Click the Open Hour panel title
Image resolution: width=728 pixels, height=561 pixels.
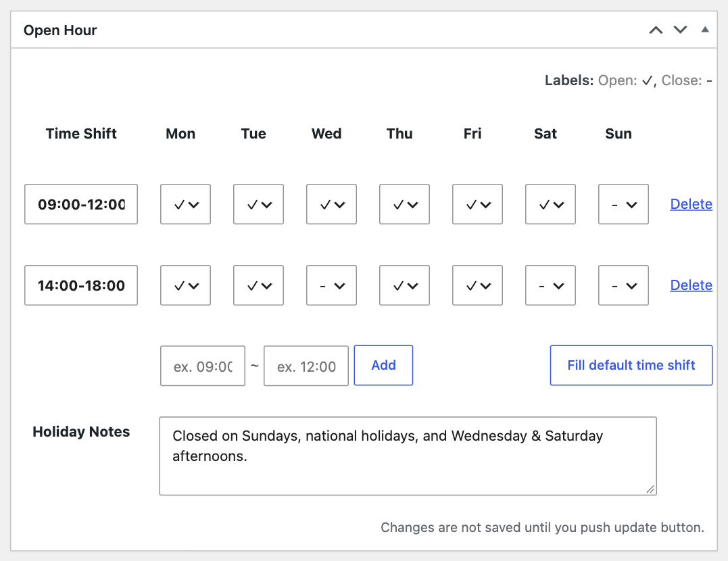60,30
